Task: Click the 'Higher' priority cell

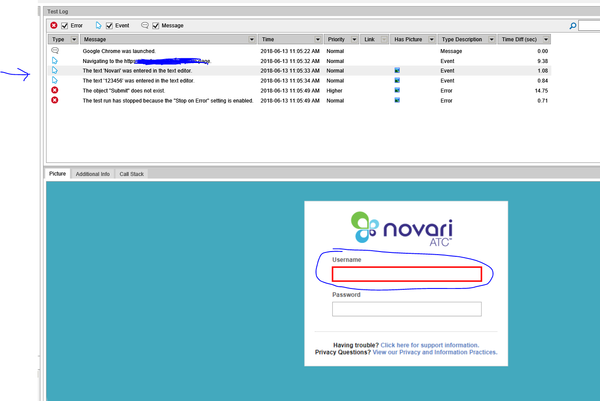Action: coord(334,91)
